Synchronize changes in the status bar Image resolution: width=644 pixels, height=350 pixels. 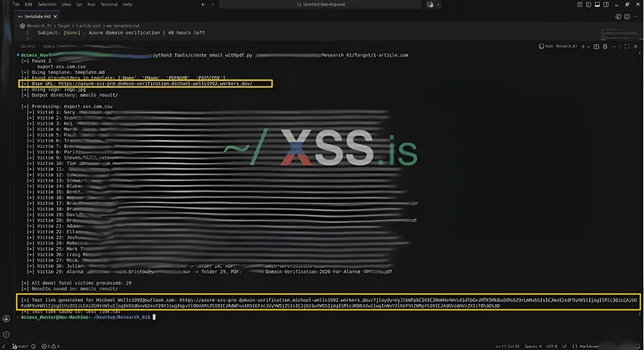(x=33, y=346)
